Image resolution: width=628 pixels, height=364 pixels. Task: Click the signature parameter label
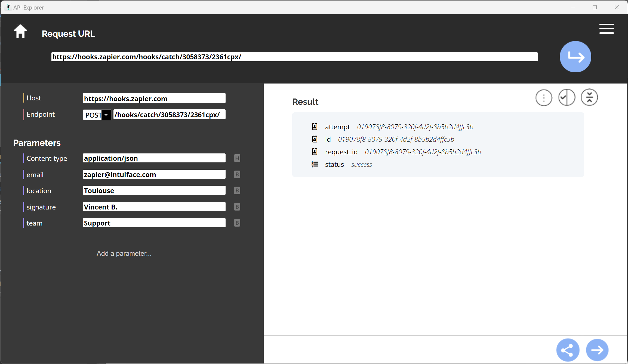coord(41,207)
